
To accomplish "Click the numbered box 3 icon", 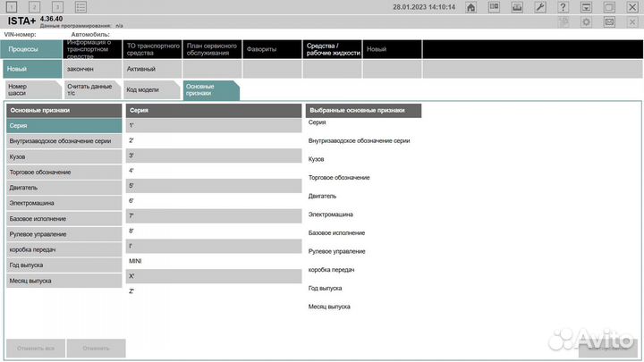I will [57, 7].
